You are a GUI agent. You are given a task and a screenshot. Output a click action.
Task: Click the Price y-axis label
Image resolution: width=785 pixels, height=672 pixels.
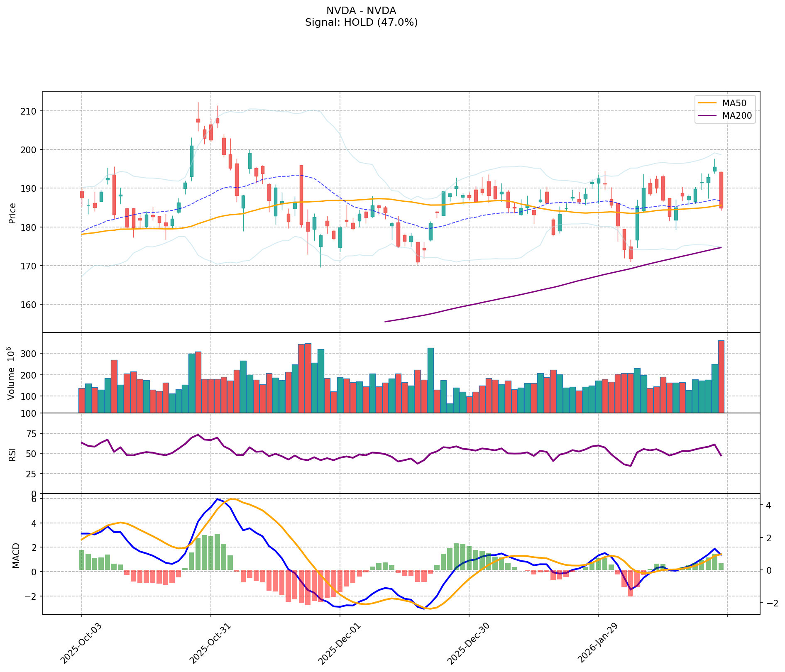12,213
